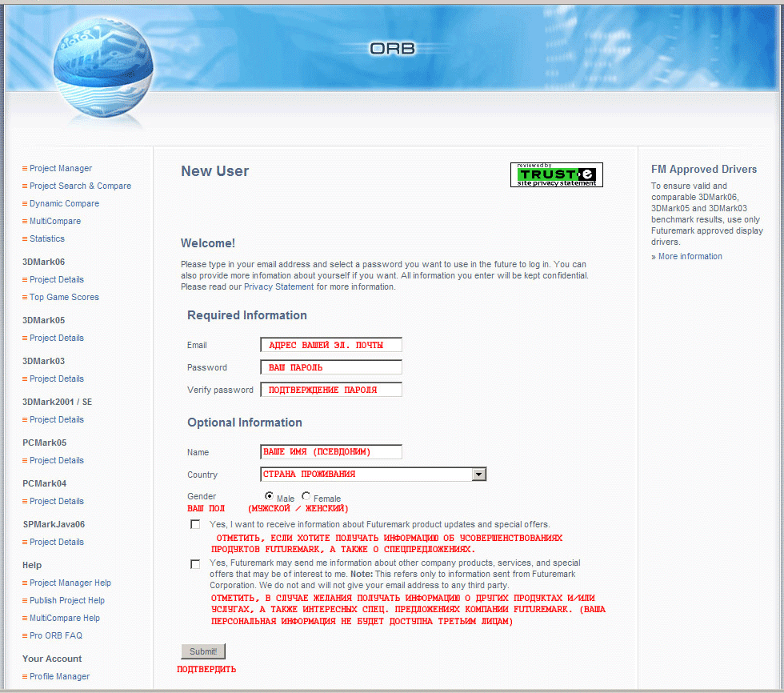Focus the Password input field
This screenshot has height=693, width=784.
331,367
